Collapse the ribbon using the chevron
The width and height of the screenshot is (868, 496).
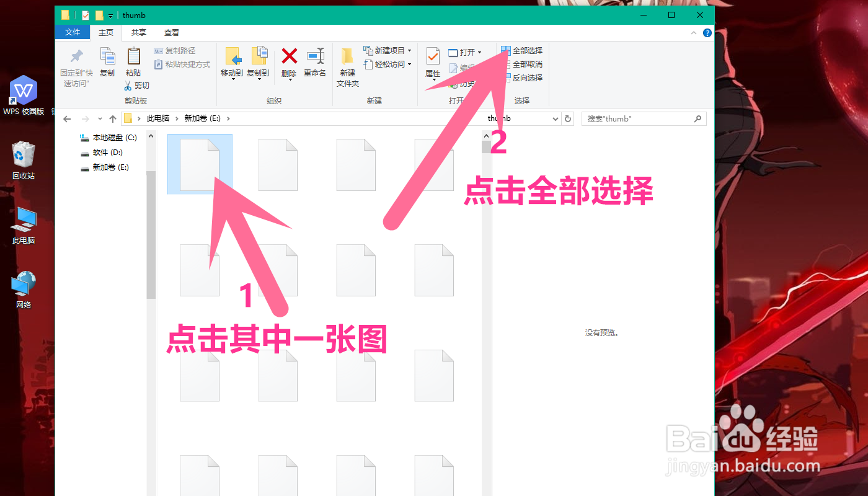pos(694,32)
